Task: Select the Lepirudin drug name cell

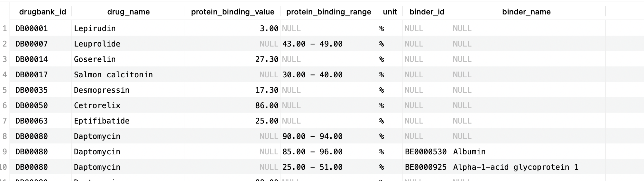Action: [x=95, y=29]
